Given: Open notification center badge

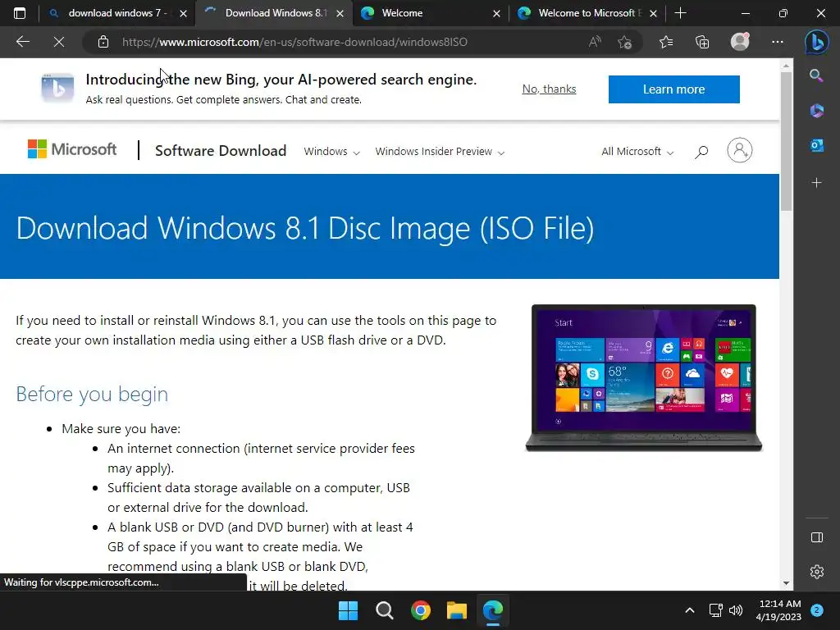Looking at the screenshot, I should coord(817,610).
